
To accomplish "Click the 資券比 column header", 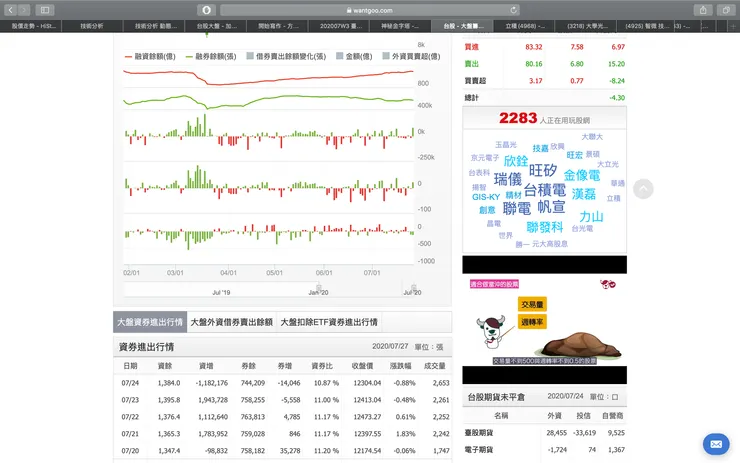I will tap(322, 366).
